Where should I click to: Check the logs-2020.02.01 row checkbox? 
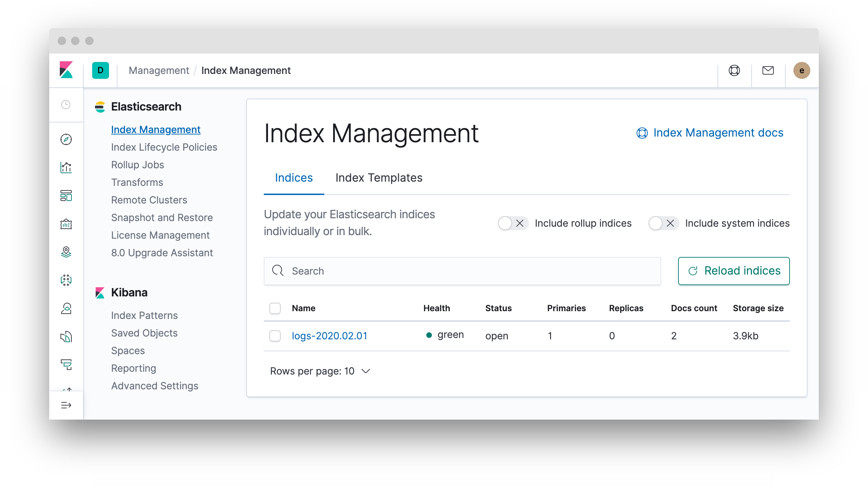click(x=275, y=336)
